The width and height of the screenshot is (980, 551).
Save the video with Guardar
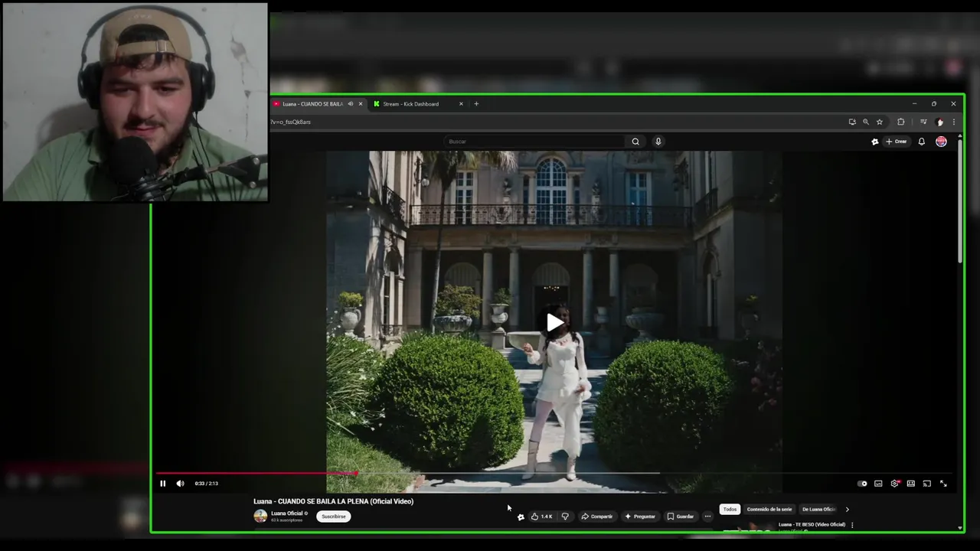681,517
